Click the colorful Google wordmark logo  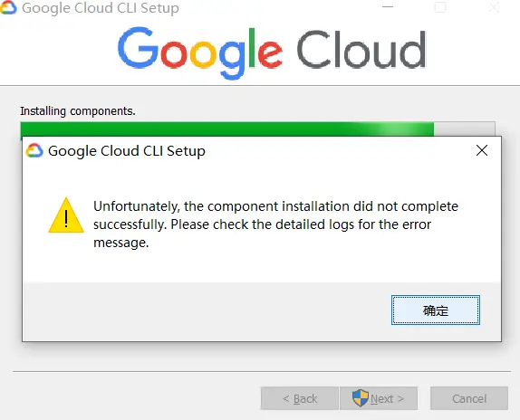(x=200, y=53)
